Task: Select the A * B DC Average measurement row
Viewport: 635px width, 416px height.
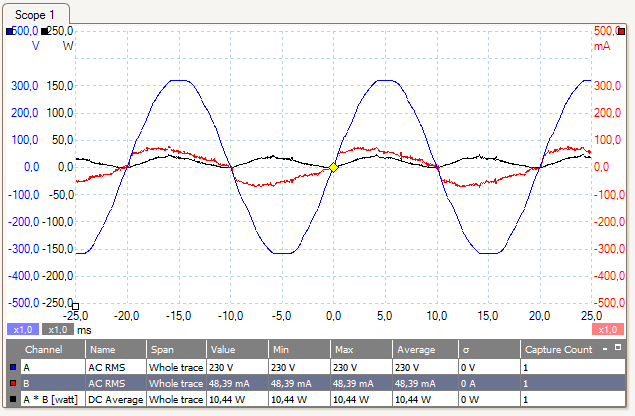Action: (x=300, y=399)
